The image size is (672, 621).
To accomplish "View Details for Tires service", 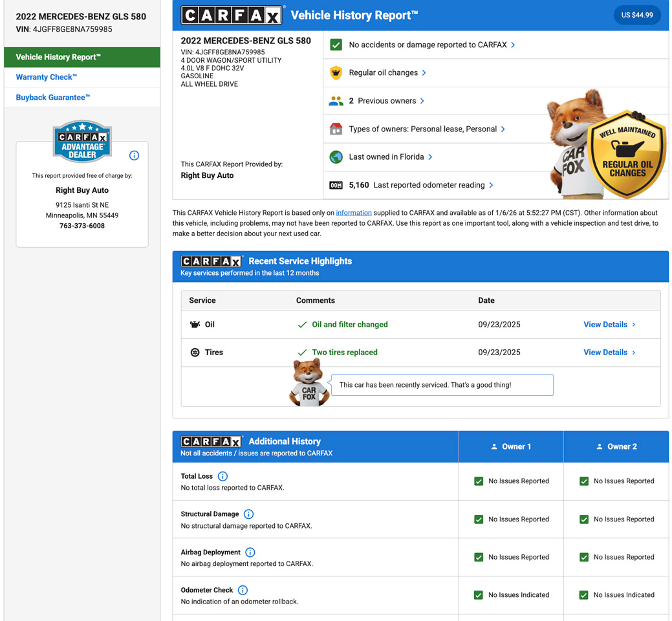I will (609, 353).
